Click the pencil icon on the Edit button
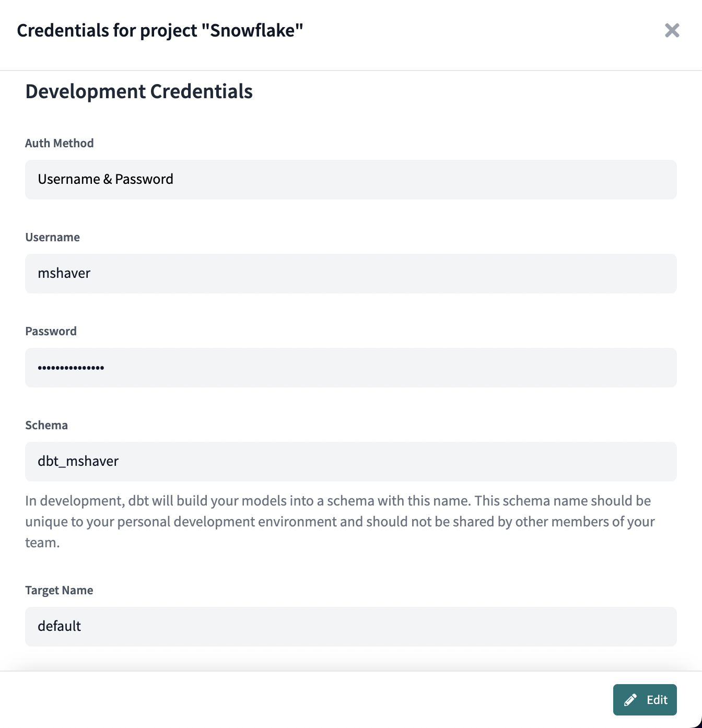Image resolution: width=702 pixels, height=728 pixels. point(631,699)
